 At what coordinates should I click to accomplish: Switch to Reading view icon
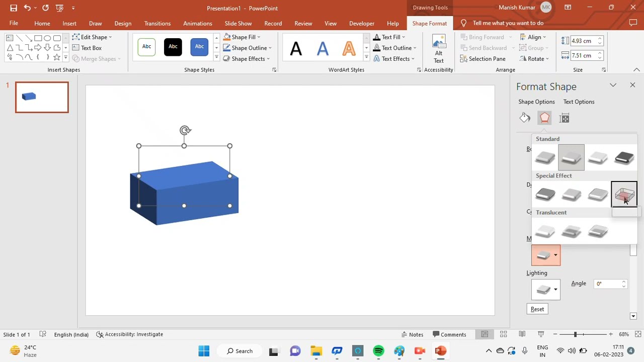tap(522, 334)
